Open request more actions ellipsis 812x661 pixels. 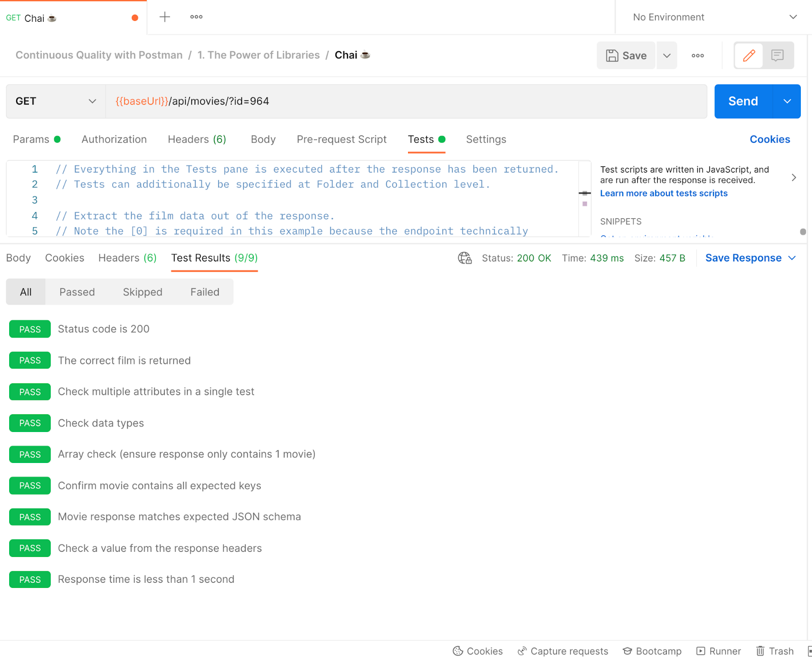[x=698, y=55]
